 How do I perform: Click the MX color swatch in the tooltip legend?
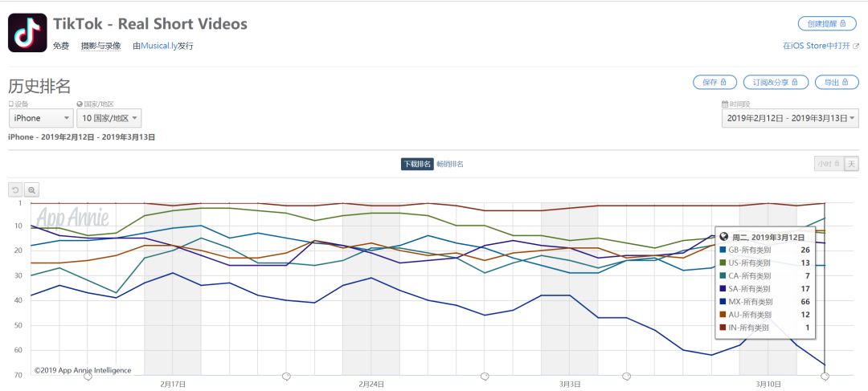coord(723,302)
